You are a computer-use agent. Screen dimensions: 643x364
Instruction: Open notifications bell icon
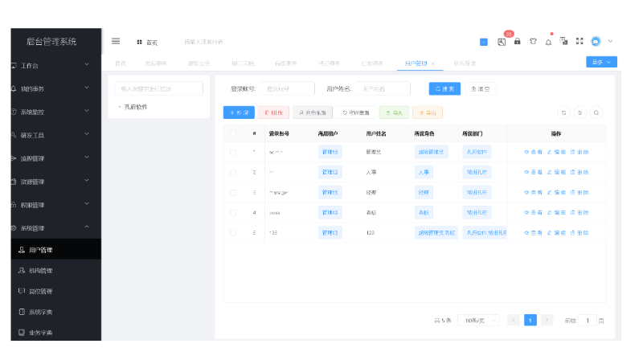(x=548, y=42)
